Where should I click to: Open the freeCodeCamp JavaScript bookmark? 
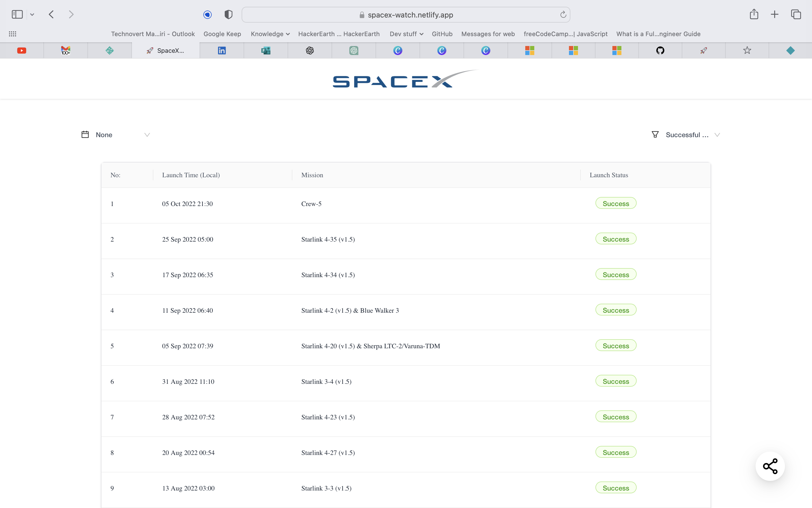(565, 34)
